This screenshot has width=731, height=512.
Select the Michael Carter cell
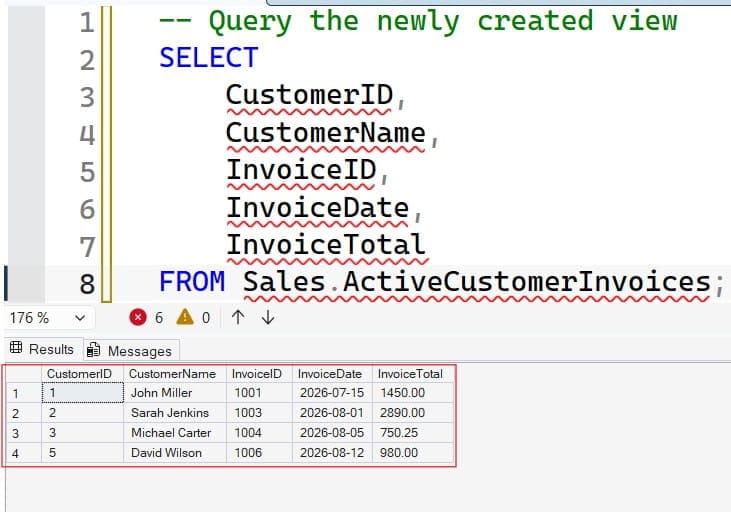pos(175,433)
